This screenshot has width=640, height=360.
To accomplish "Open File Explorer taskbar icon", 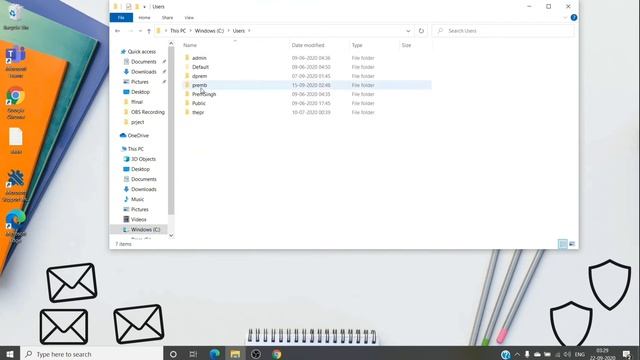I will coord(235,354).
